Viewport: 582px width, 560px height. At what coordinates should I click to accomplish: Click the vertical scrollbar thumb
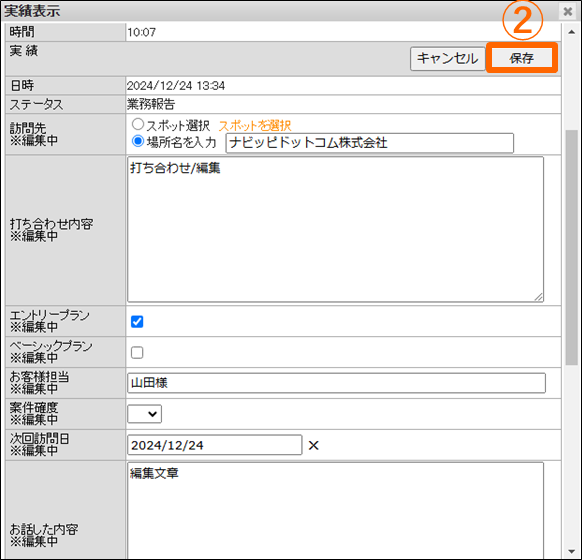(x=572, y=247)
